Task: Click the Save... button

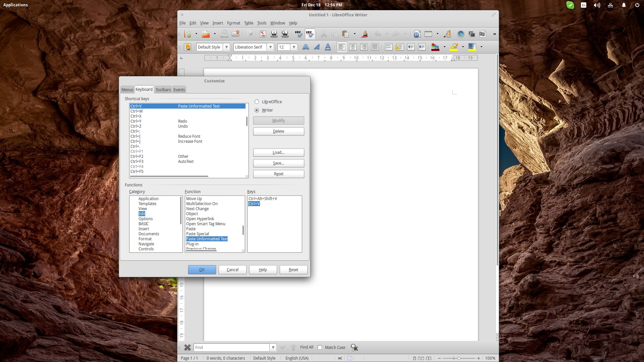Action: [278, 163]
